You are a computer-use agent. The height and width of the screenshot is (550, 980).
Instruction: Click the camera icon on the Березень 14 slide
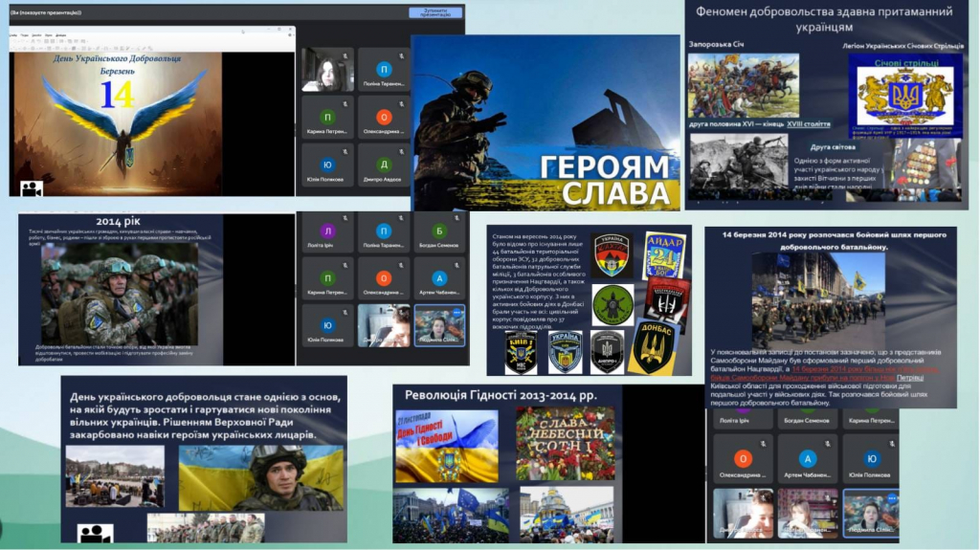click(32, 188)
